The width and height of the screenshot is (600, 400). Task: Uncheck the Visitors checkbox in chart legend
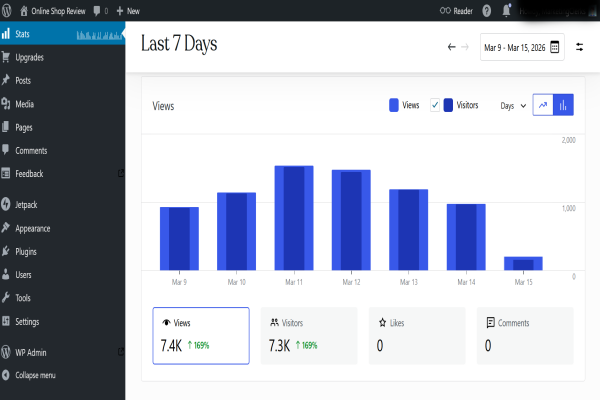tap(434, 105)
